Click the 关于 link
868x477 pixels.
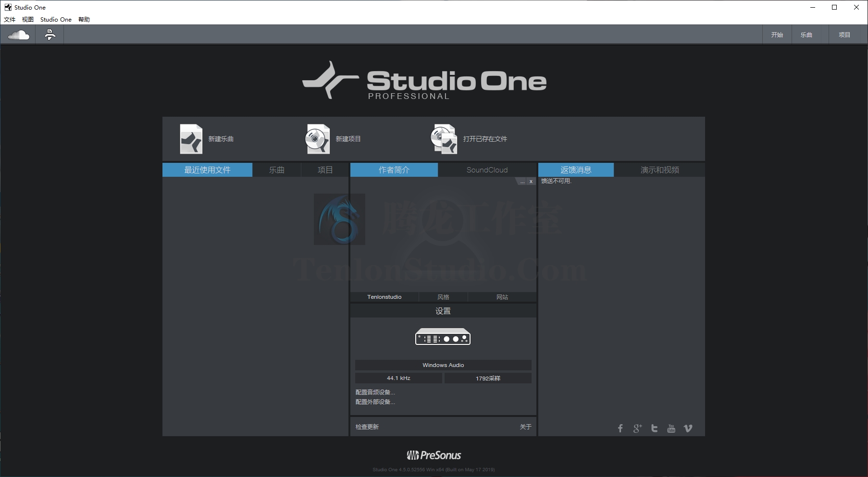click(x=525, y=427)
